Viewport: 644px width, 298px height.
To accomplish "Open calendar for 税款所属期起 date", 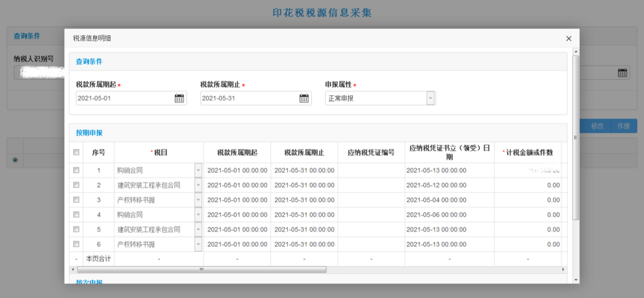I will 179,98.
